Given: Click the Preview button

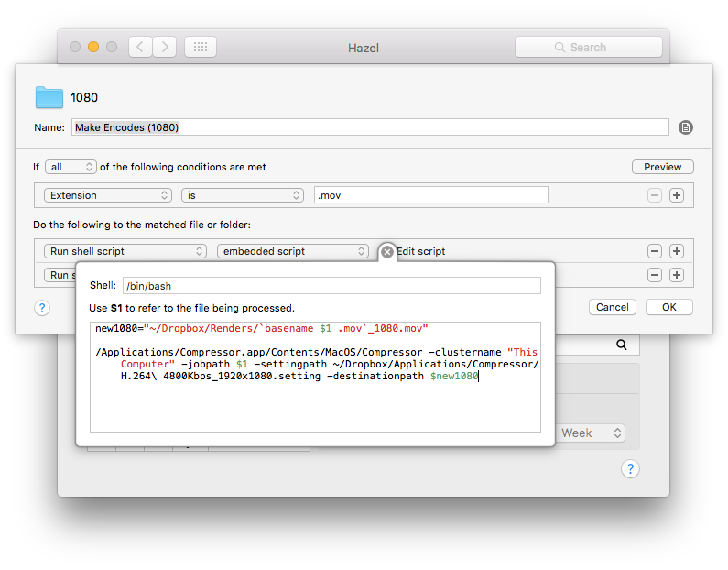Looking at the screenshot, I should 663,167.
